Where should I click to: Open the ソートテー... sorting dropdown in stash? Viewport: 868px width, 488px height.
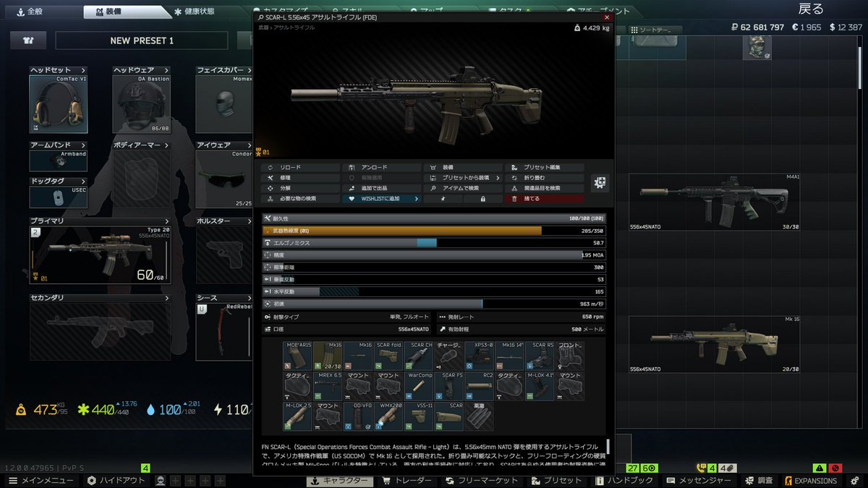point(656,30)
